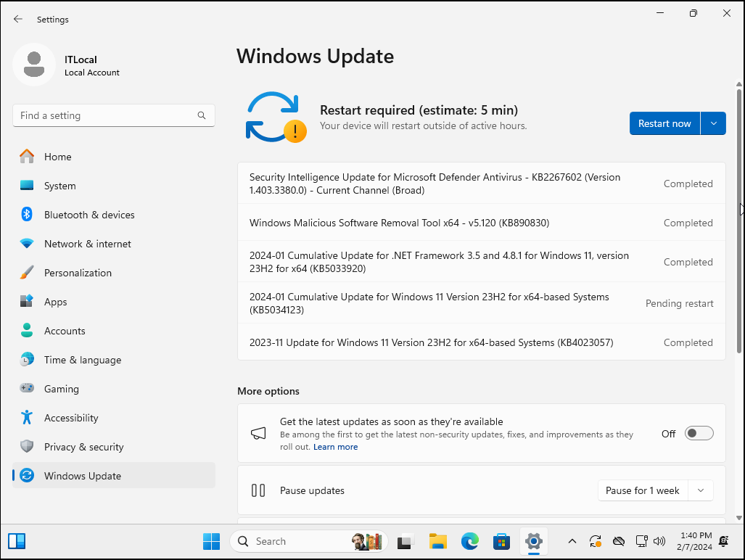Screen dimensions: 745x560
Task: Open the Learn more link
Action: click(335, 447)
